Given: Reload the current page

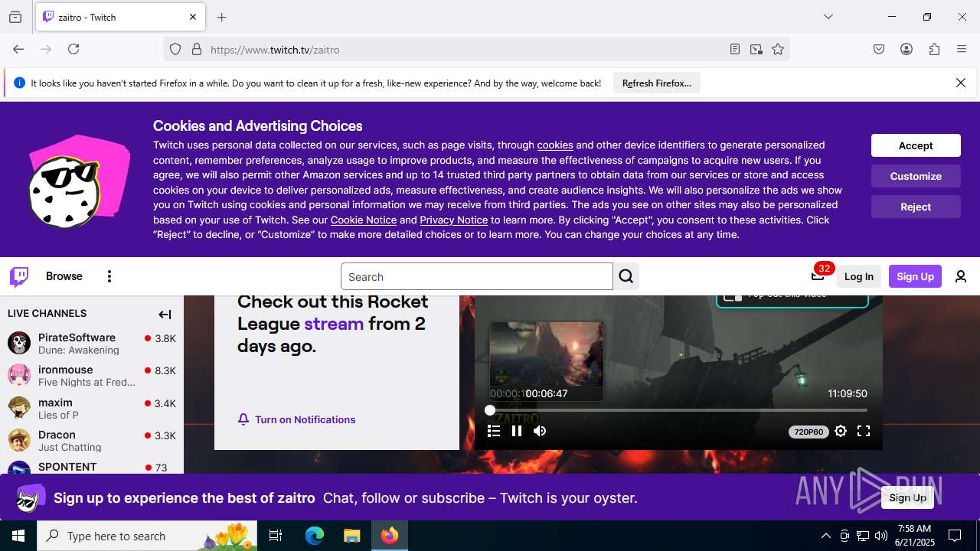Looking at the screenshot, I should [x=73, y=49].
